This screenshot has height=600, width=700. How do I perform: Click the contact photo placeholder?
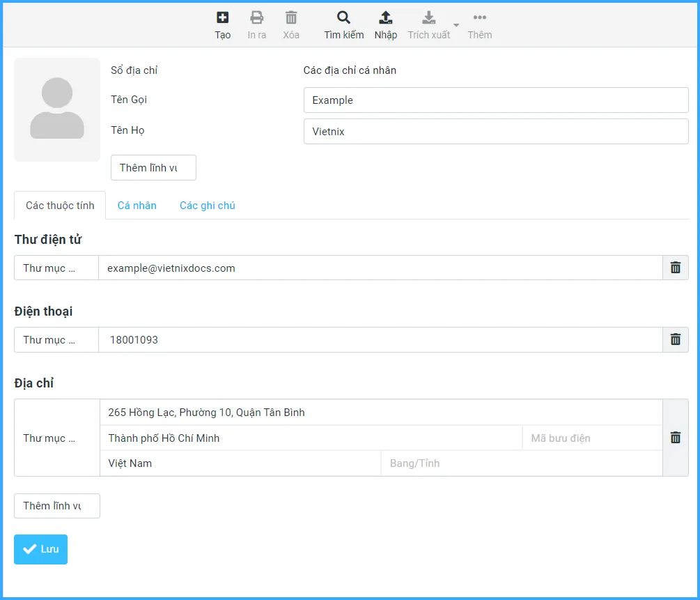57,109
